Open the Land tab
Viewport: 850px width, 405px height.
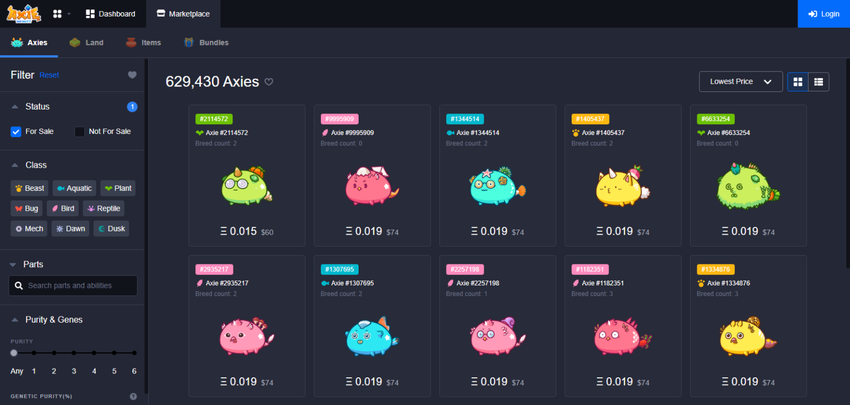(x=87, y=42)
